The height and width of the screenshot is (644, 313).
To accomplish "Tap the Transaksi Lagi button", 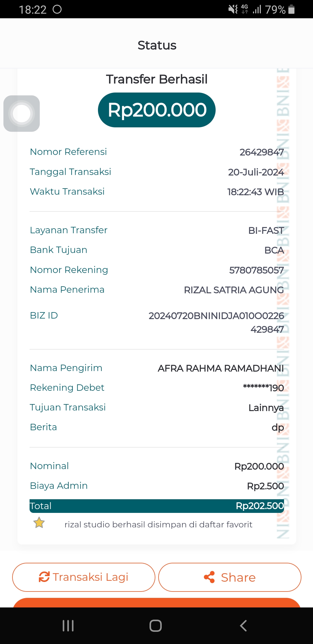I will [x=84, y=577].
